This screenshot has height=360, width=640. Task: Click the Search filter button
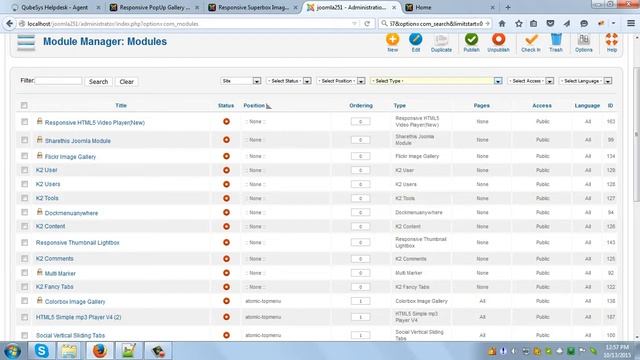coord(98,82)
